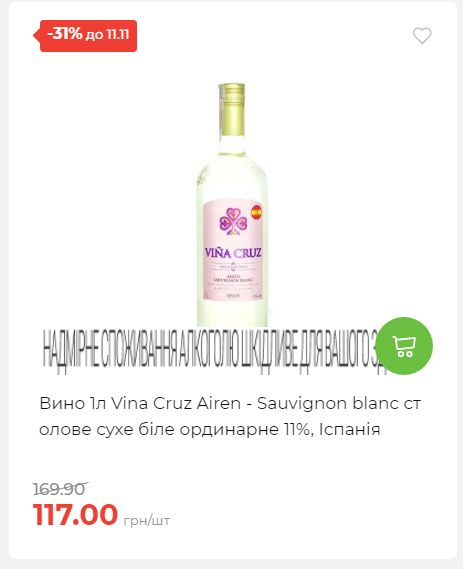Click the red price 117.00
The width and height of the screenshot is (463, 569).
pyautogui.click(x=75, y=515)
